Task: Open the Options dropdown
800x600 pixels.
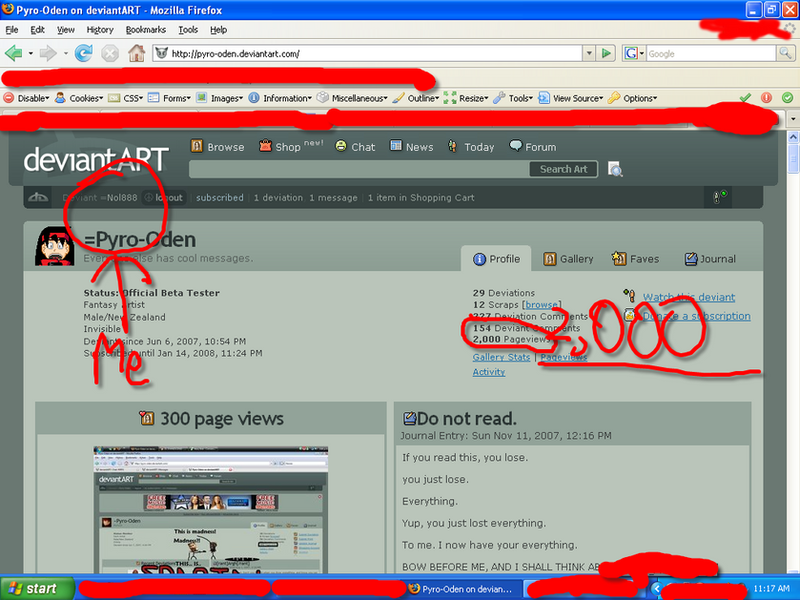Action: click(633, 98)
